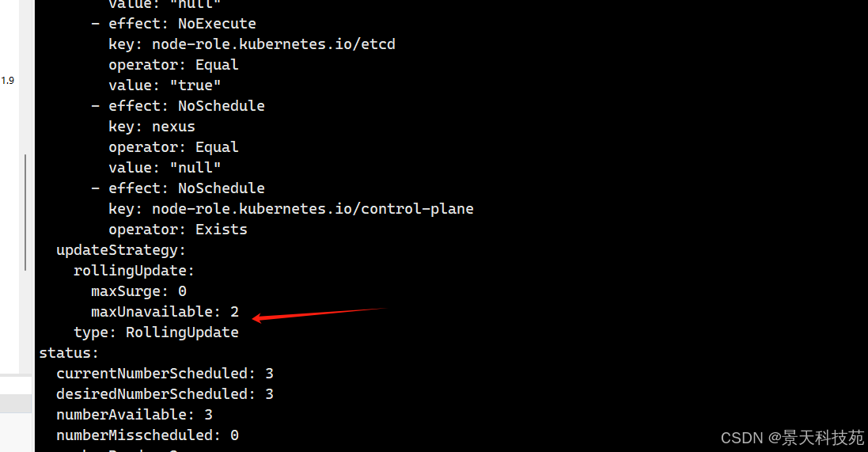Image resolution: width=868 pixels, height=452 pixels.
Task: Click the value: "true" line
Action: click(x=165, y=85)
